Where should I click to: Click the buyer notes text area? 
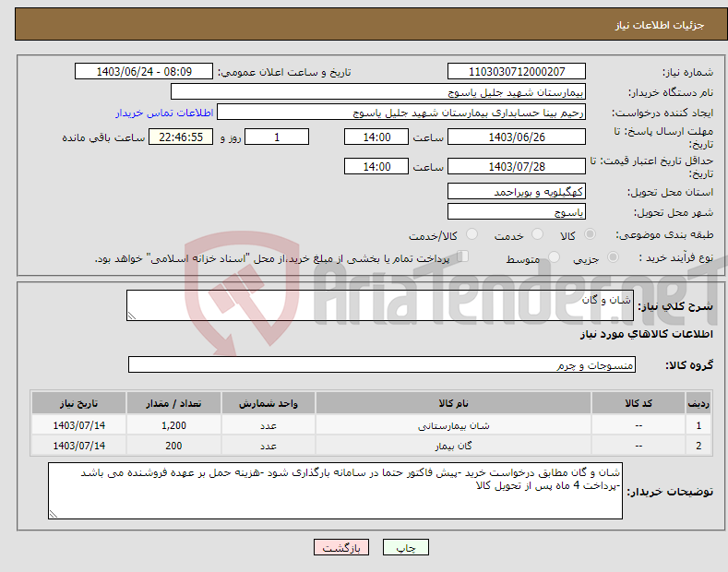pos(335,491)
